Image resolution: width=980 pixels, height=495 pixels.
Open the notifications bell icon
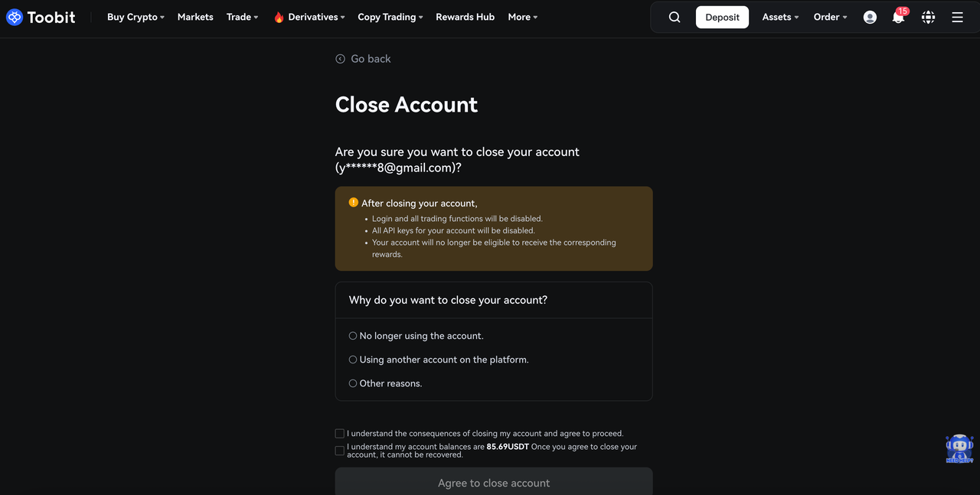pos(899,17)
